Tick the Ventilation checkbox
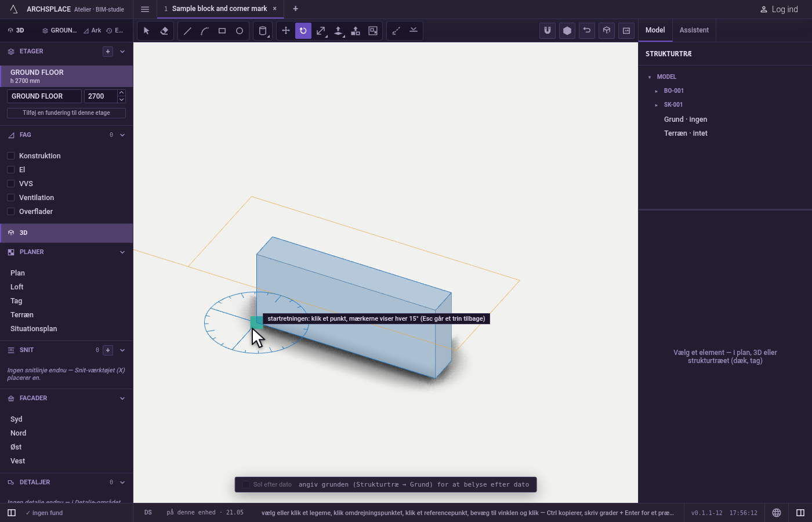The image size is (812, 522). tap(10, 198)
